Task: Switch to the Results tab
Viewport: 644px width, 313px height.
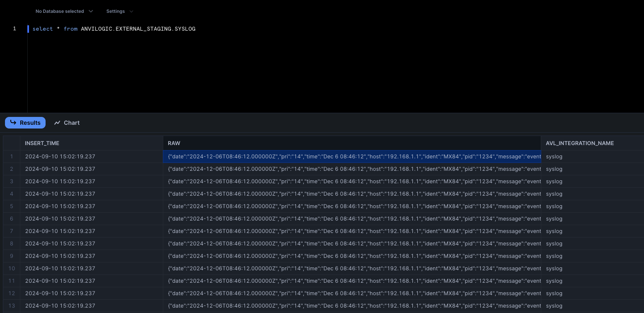Action: coord(25,123)
